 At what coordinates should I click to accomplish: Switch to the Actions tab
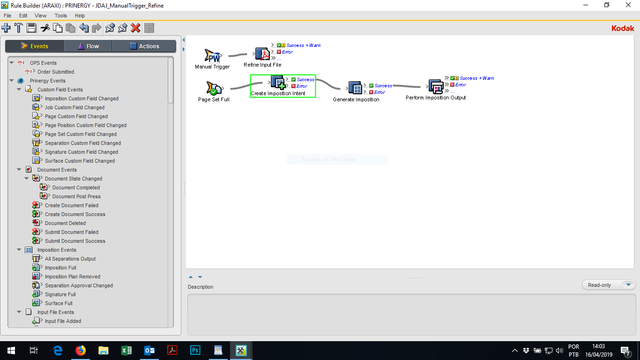tap(144, 46)
